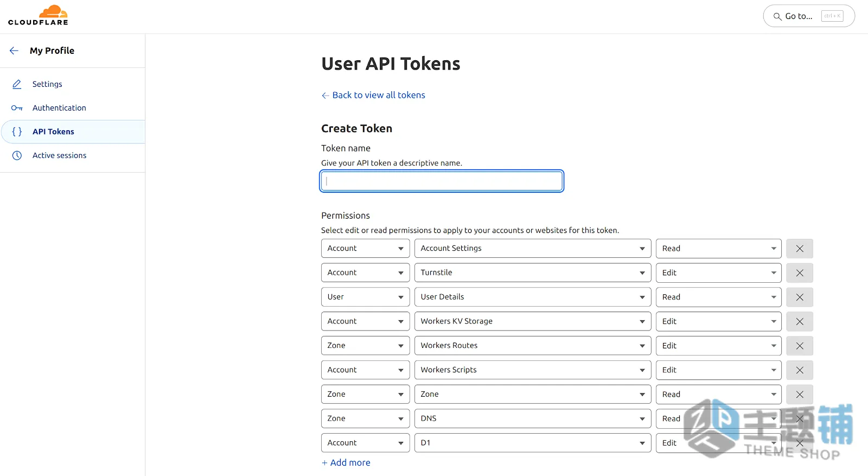Image resolution: width=868 pixels, height=476 pixels.
Task: Open the Zone resource dropdown in Zone row
Action: click(x=533, y=394)
